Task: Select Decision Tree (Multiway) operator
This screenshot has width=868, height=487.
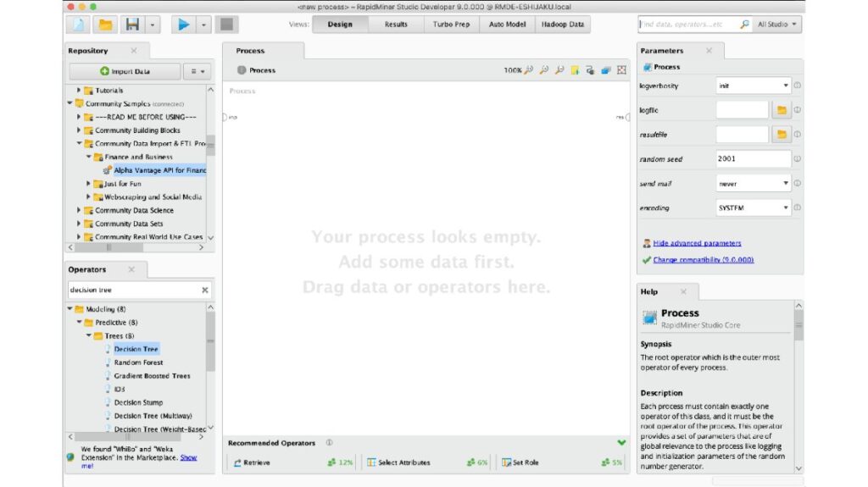Action: pyautogui.click(x=153, y=416)
